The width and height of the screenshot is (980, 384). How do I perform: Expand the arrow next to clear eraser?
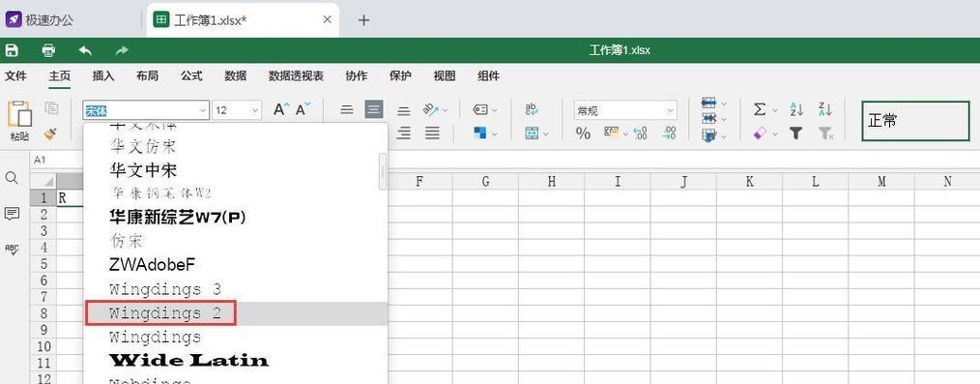[774, 133]
